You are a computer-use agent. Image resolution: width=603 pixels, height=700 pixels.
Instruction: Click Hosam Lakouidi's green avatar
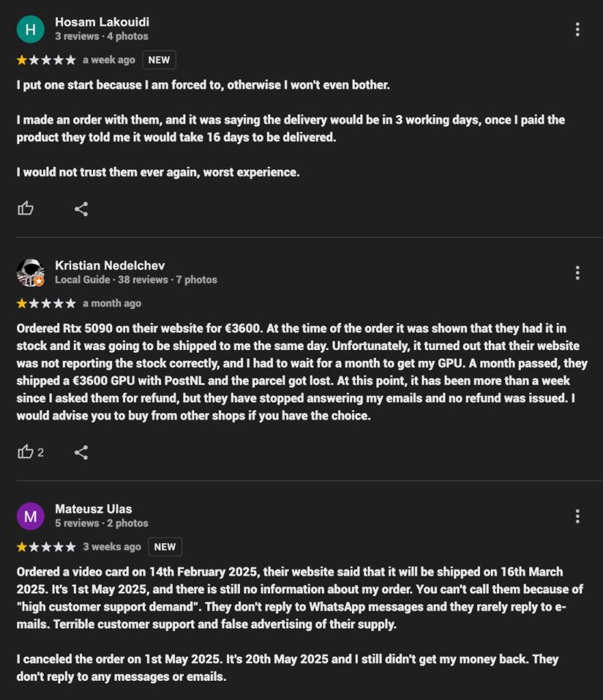(30, 29)
